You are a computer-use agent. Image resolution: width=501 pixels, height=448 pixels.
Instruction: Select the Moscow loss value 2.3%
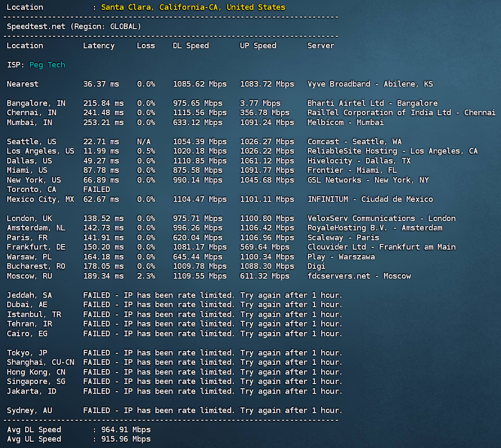[146, 276]
